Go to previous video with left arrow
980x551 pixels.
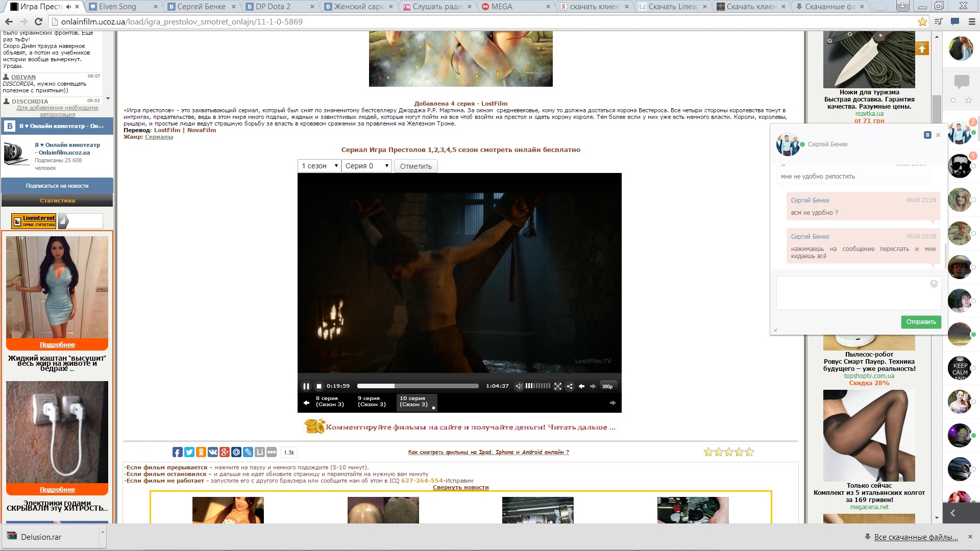click(581, 386)
